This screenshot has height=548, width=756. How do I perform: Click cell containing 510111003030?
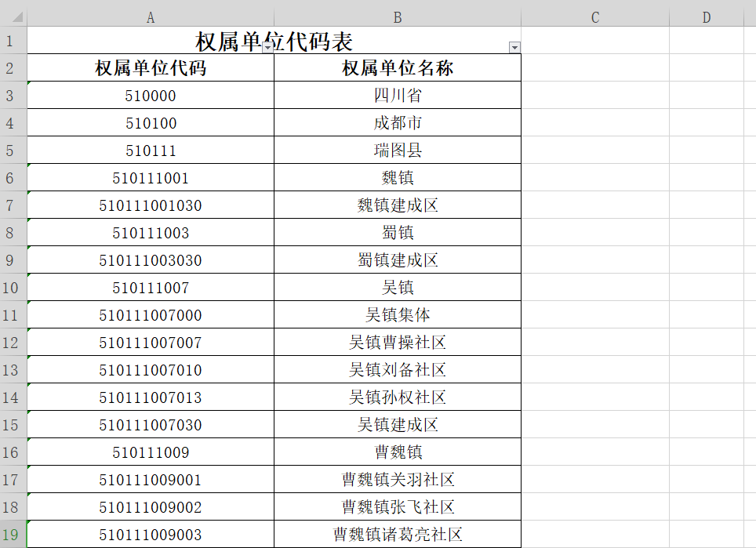pyautogui.click(x=151, y=260)
